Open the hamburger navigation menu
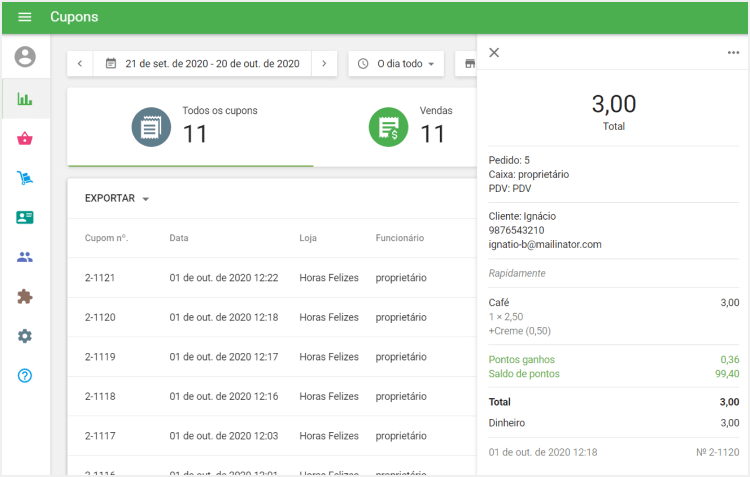Image resolution: width=750 pixels, height=477 pixels. pyautogui.click(x=25, y=17)
